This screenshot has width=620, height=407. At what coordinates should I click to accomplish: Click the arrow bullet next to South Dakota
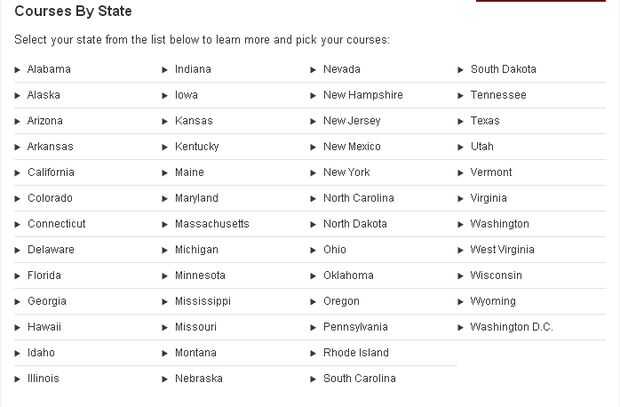(461, 70)
